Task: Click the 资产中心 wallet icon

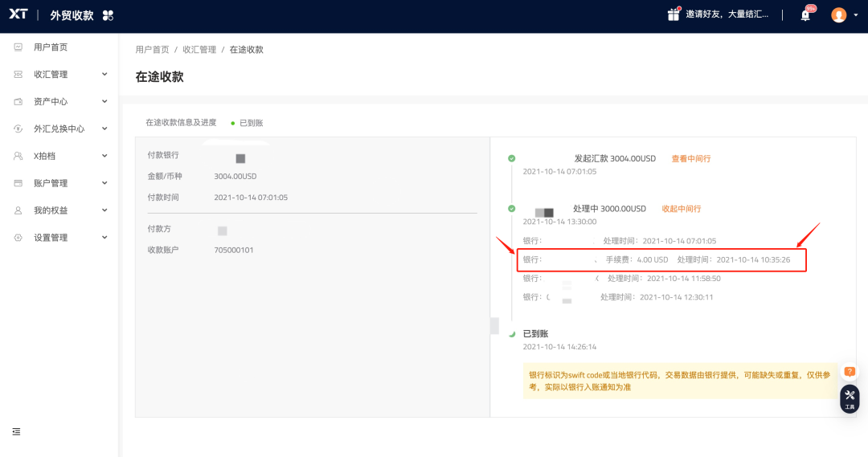Action: pyautogui.click(x=18, y=101)
